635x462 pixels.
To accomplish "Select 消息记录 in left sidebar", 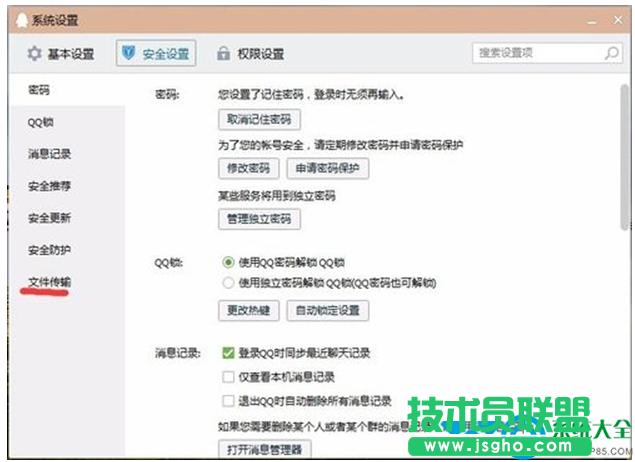I will (x=49, y=154).
